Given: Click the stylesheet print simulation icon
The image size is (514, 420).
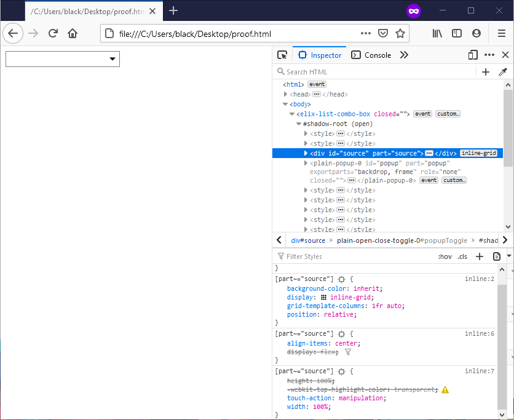Looking at the screenshot, I should point(497,256).
